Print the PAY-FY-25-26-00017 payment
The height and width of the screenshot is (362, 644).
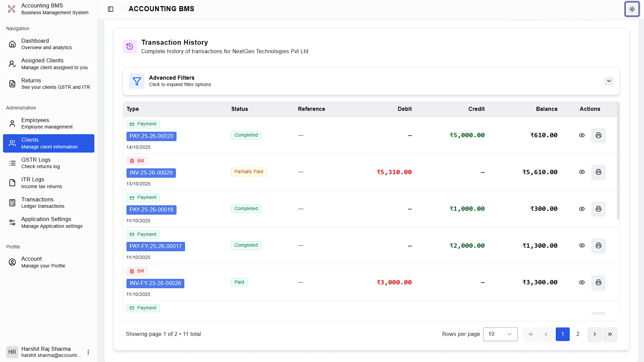pyautogui.click(x=598, y=246)
